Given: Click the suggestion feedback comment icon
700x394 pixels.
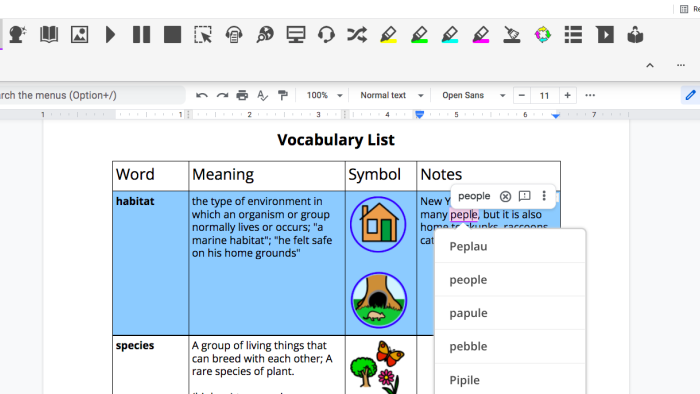Looking at the screenshot, I should pos(525,196).
